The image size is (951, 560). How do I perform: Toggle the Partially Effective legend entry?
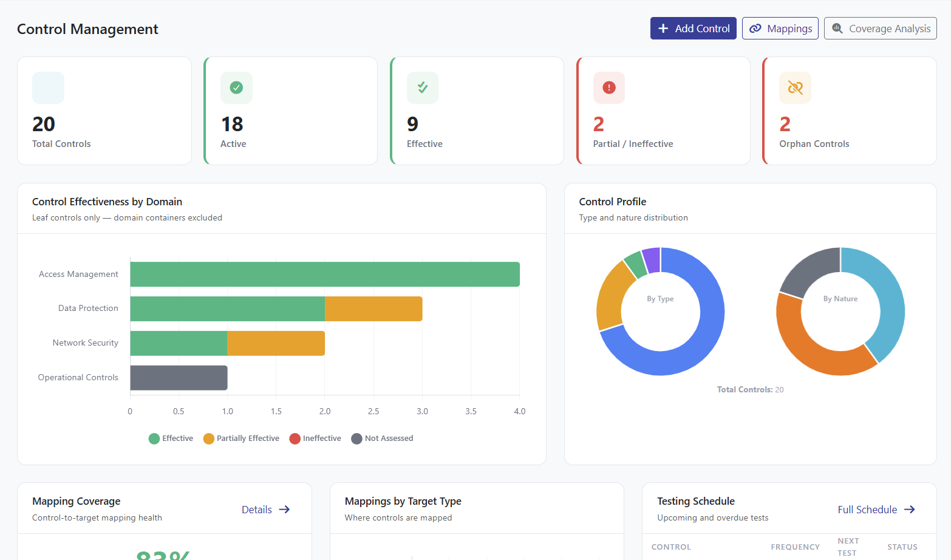241,439
